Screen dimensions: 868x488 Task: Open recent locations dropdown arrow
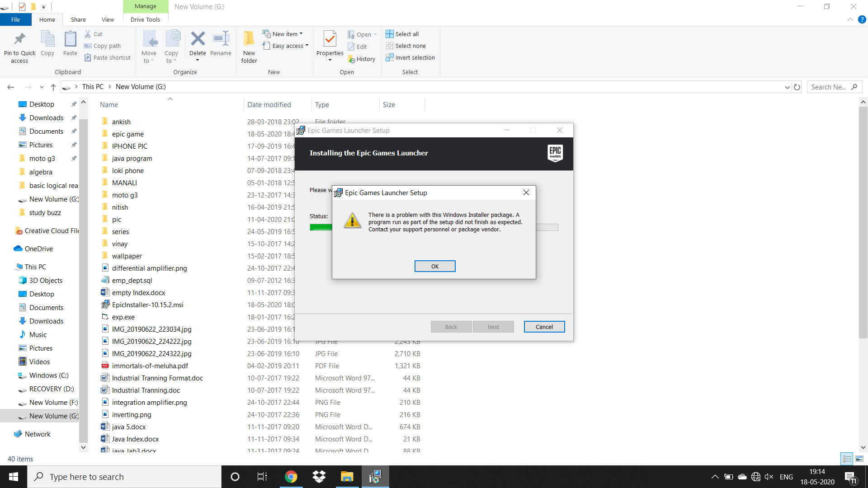tap(42, 87)
